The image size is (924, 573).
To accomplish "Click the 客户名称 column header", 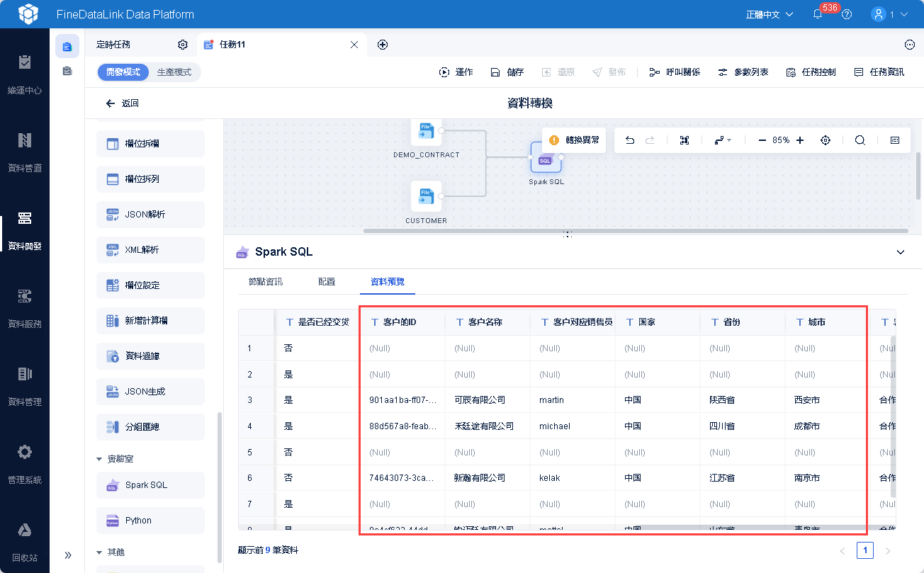I will [488, 322].
